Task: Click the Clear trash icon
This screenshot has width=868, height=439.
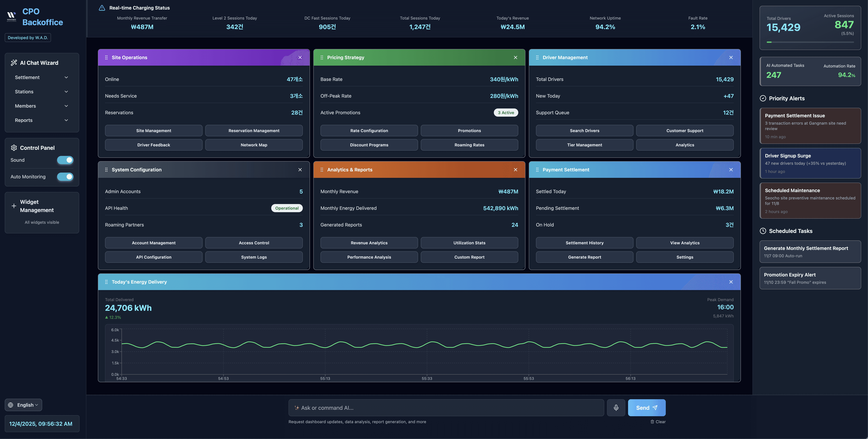Action: point(652,422)
